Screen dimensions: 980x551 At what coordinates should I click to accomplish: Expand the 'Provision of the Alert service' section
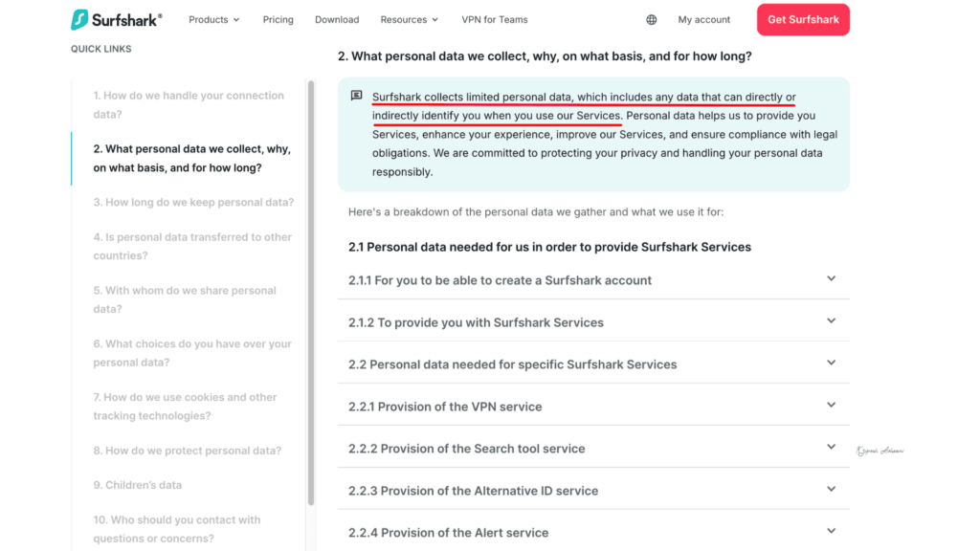832,531
